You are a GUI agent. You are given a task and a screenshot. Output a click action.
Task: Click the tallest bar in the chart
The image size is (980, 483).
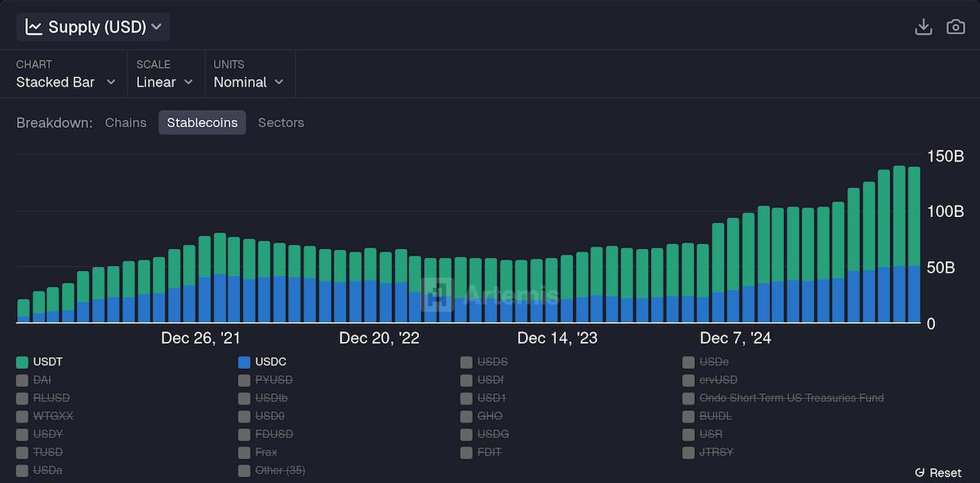[899, 245]
